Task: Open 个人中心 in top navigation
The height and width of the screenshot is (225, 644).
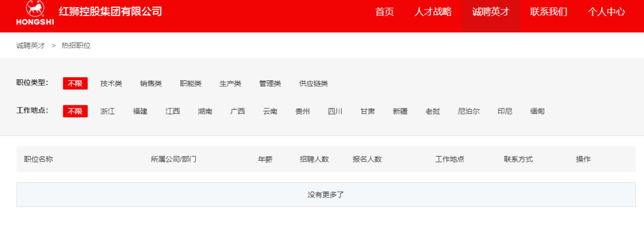Action: pyautogui.click(x=606, y=12)
